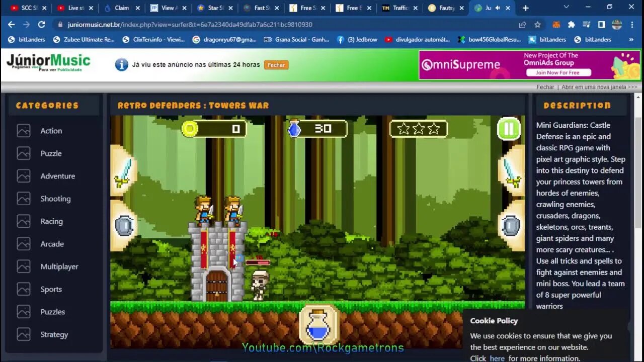Select the right-side shield ability
This screenshot has height=362, width=644.
[x=511, y=226]
